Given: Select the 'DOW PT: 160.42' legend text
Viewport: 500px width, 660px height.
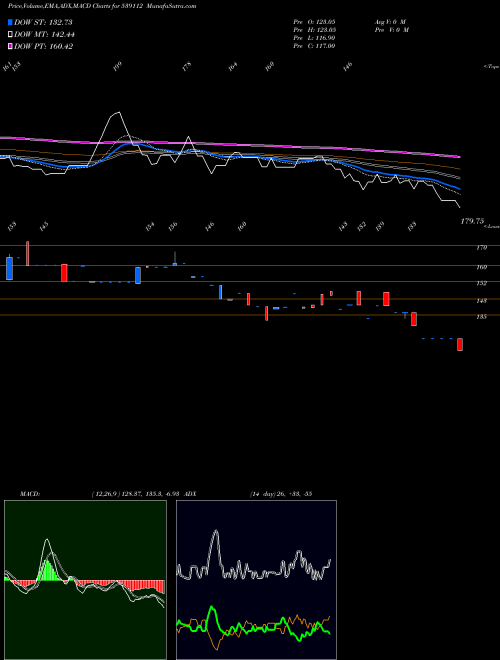Looking at the screenshot, I should [43, 46].
